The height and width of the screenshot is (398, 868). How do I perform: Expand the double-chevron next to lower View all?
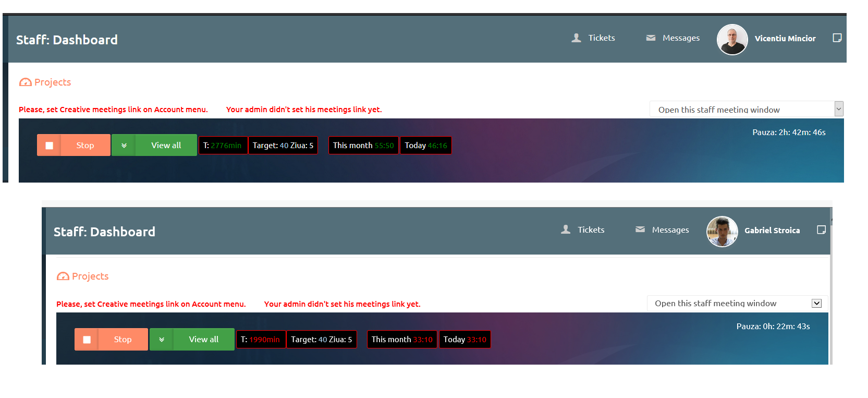coord(162,340)
